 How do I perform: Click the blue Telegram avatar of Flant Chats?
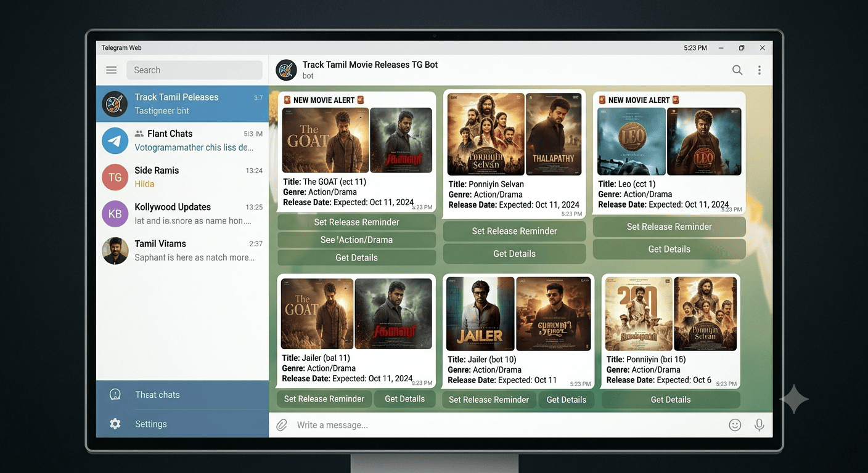pos(115,141)
